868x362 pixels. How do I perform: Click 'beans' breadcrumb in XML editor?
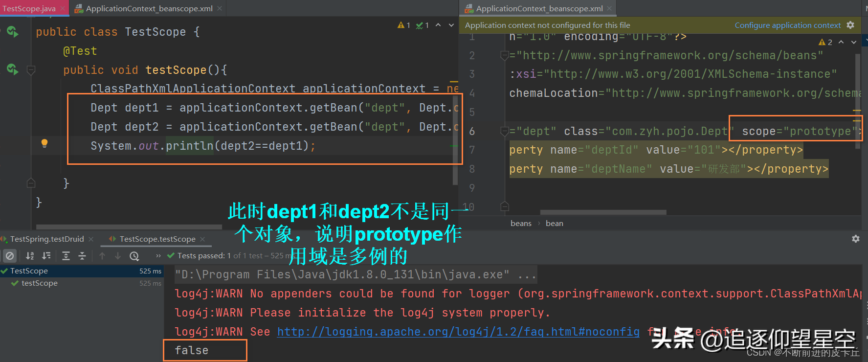(521, 223)
